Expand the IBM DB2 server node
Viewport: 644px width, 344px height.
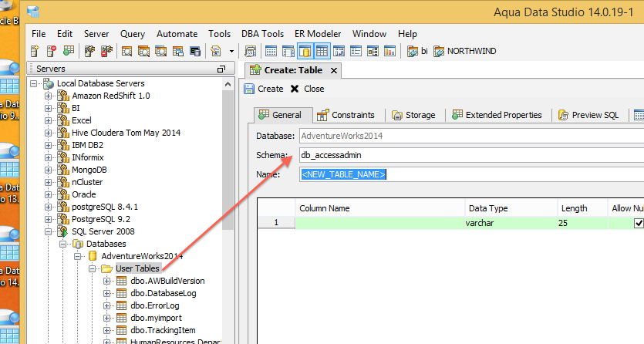pyautogui.click(x=49, y=145)
